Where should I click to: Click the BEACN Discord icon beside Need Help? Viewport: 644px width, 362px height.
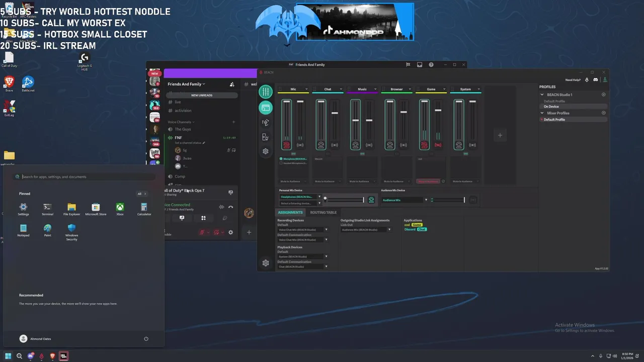[596, 80]
